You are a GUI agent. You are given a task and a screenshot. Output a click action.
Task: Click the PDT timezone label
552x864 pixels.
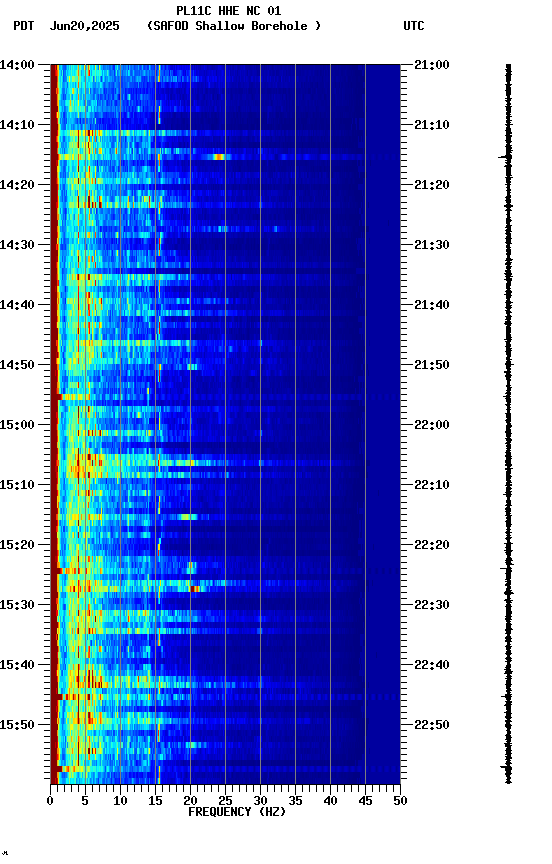coord(24,26)
